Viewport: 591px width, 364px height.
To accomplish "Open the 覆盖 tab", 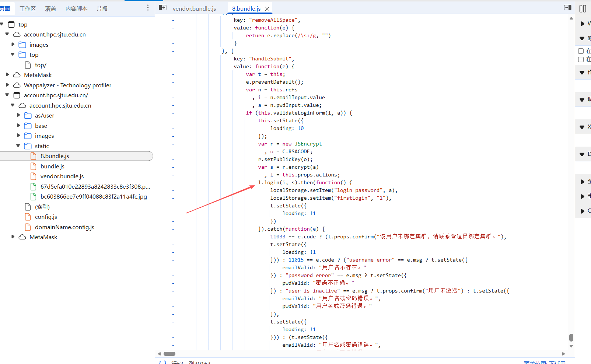I will pos(50,8).
